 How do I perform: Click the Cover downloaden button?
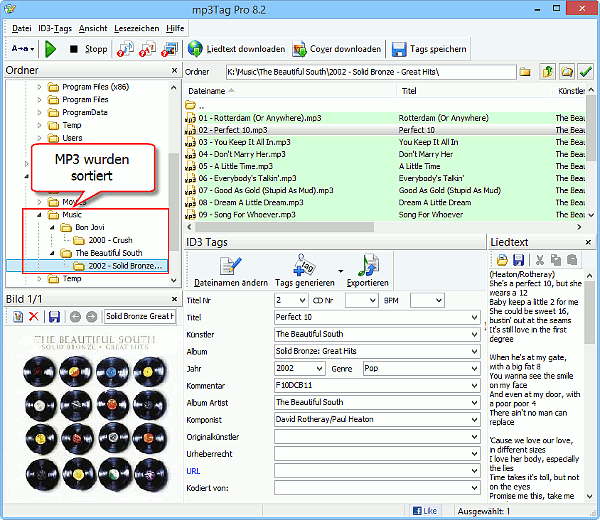pos(337,49)
